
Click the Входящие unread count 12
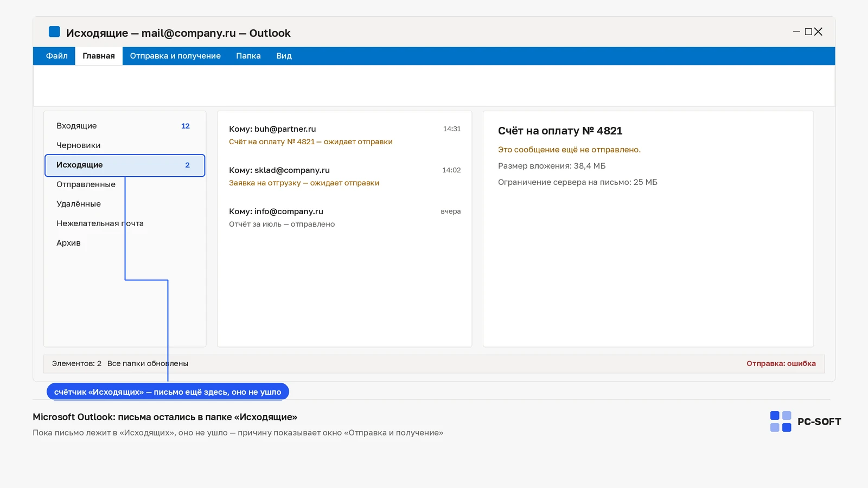pos(186,126)
